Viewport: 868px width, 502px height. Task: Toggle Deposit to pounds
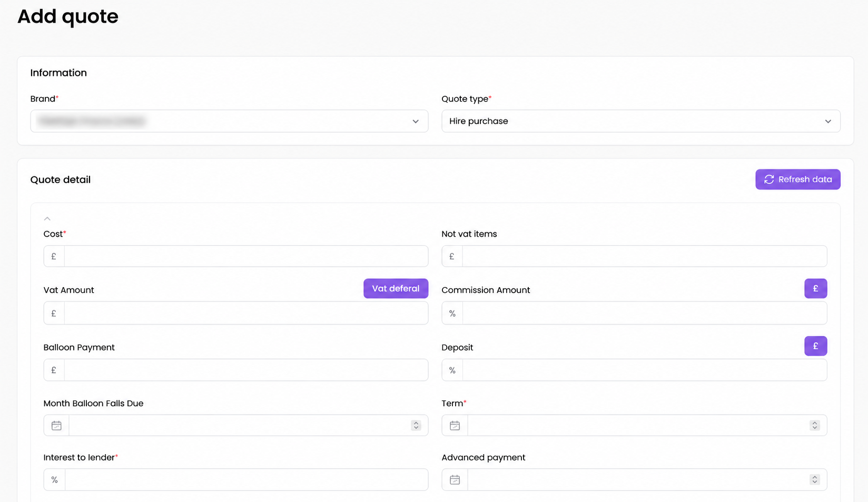point(815,346)
